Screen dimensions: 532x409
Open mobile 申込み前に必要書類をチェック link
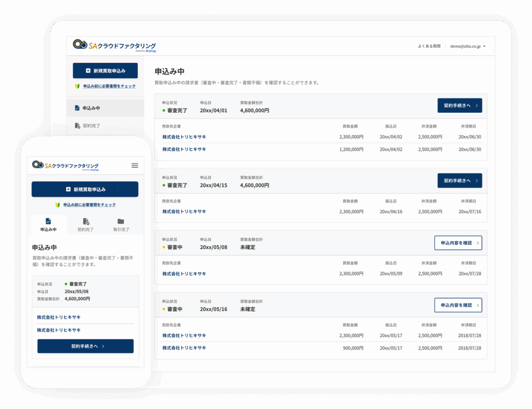(x=89, y=205)
